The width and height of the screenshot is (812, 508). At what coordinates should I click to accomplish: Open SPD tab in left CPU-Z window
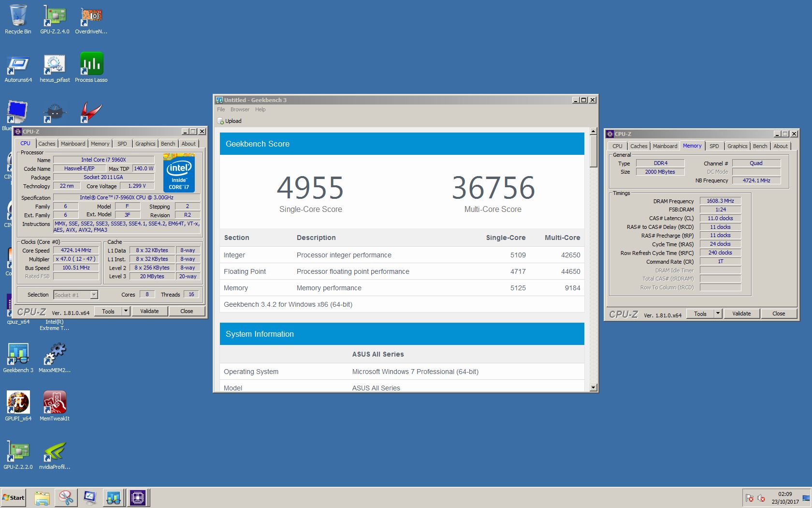pyautogui.click(x=122, y=144)
